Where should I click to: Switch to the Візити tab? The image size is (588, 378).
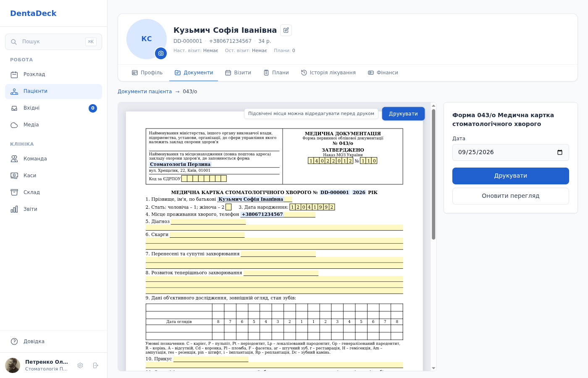coord(238,73)
